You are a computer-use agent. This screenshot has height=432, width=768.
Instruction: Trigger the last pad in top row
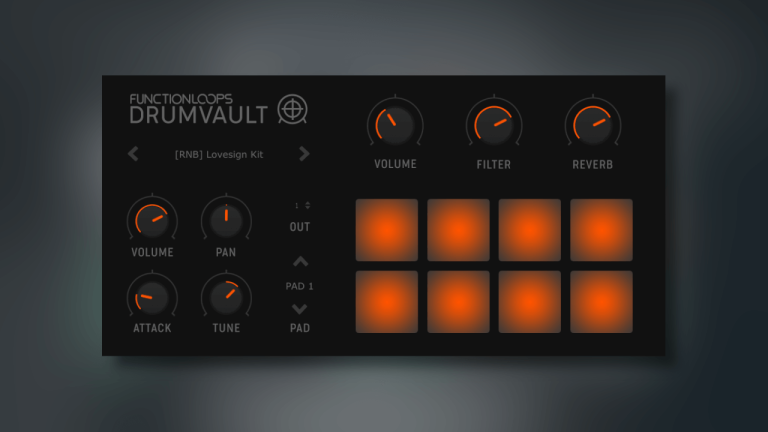601,230
